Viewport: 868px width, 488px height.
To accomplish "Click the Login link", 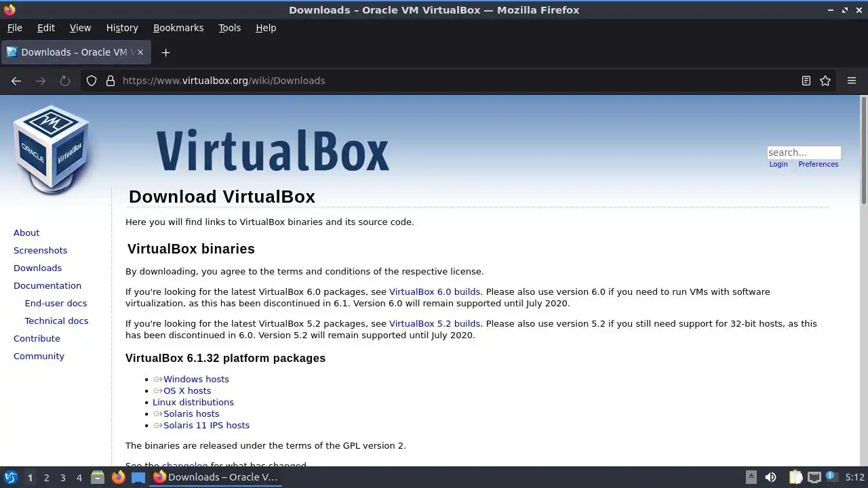I will tap(778, 164).
